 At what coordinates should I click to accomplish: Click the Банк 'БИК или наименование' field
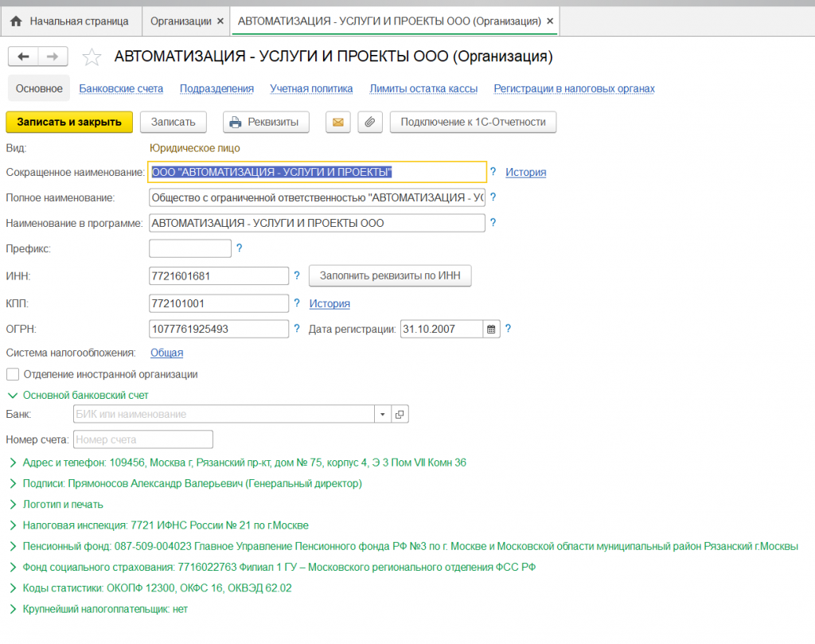tap(224, 414)
